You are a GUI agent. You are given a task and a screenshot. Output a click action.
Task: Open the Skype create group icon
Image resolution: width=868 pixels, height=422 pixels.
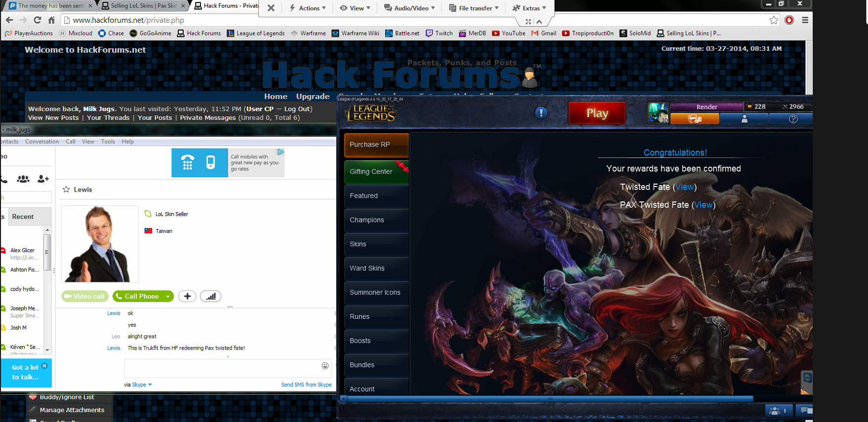click(23, 179)
